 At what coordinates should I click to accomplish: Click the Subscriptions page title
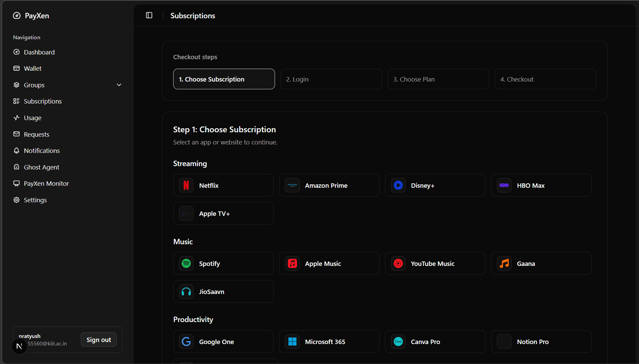tap(193, 16)
